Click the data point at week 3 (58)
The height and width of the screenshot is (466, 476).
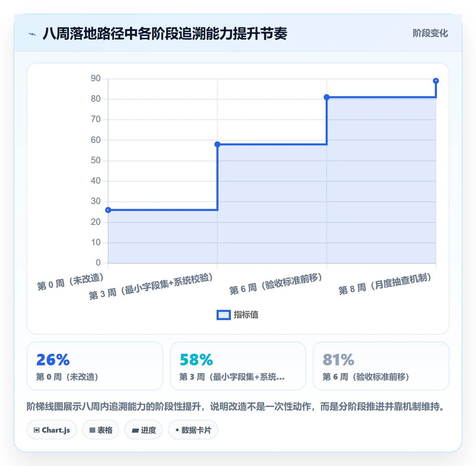218,144
